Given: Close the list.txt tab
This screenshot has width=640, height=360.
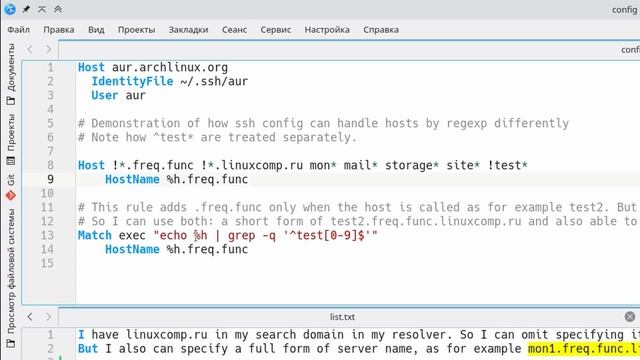Looking at the screenshot, I should click(x=630, y=317).
